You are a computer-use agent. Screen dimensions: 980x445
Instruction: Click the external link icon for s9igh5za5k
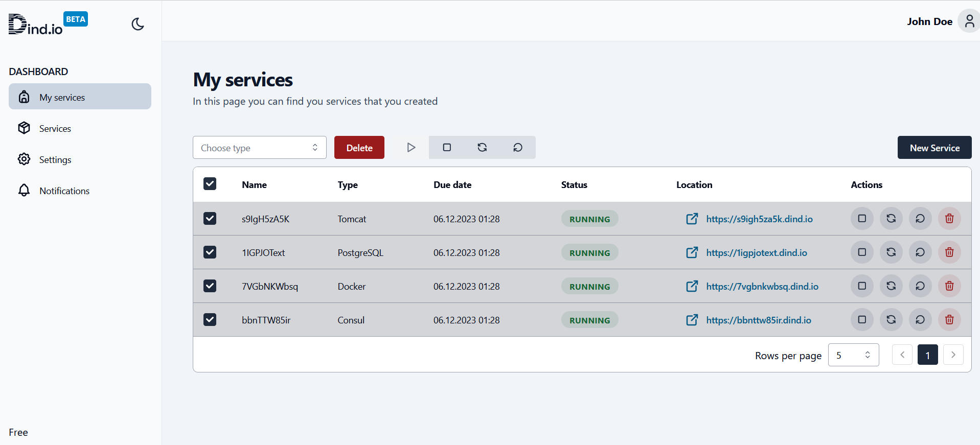[x=692, y=219]
